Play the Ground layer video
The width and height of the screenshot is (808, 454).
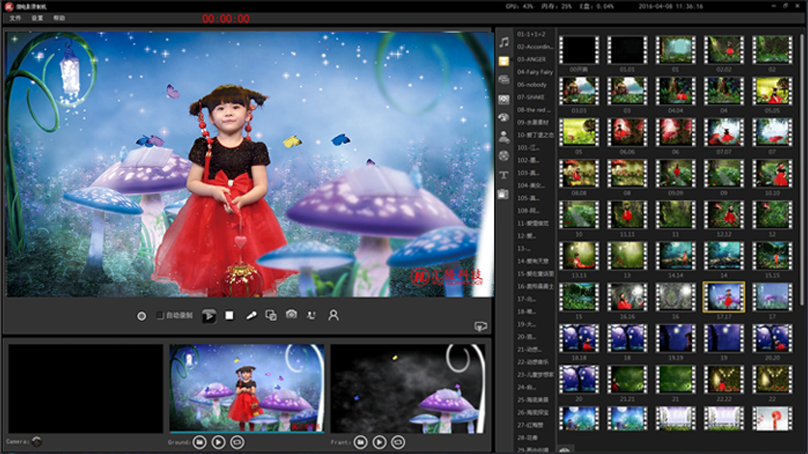pos(218,442)
